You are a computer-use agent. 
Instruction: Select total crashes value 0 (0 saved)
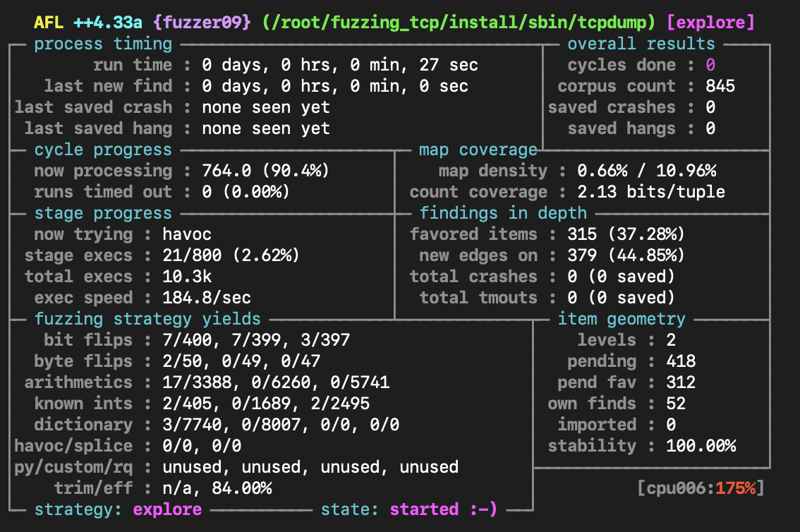point(621,277)
